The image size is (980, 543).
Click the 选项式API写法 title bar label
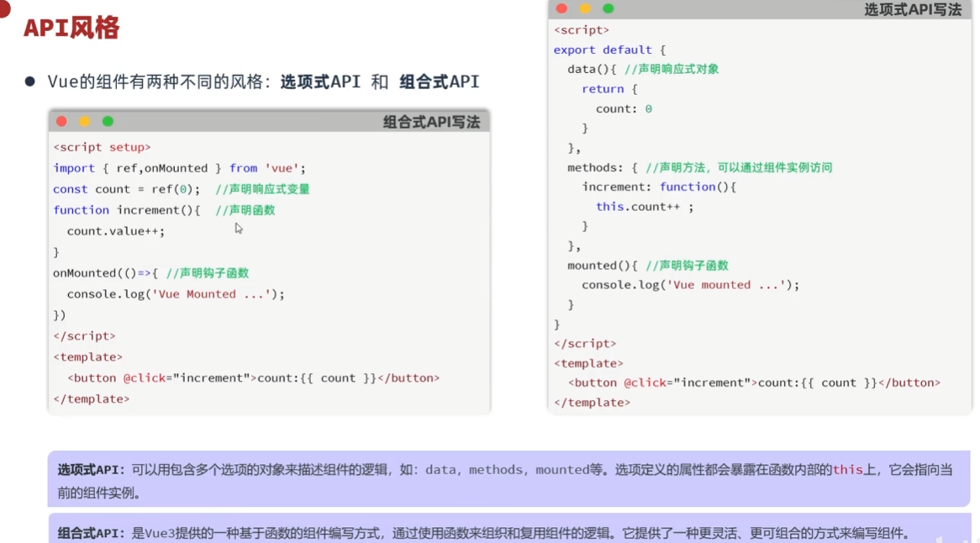point(913,9)
